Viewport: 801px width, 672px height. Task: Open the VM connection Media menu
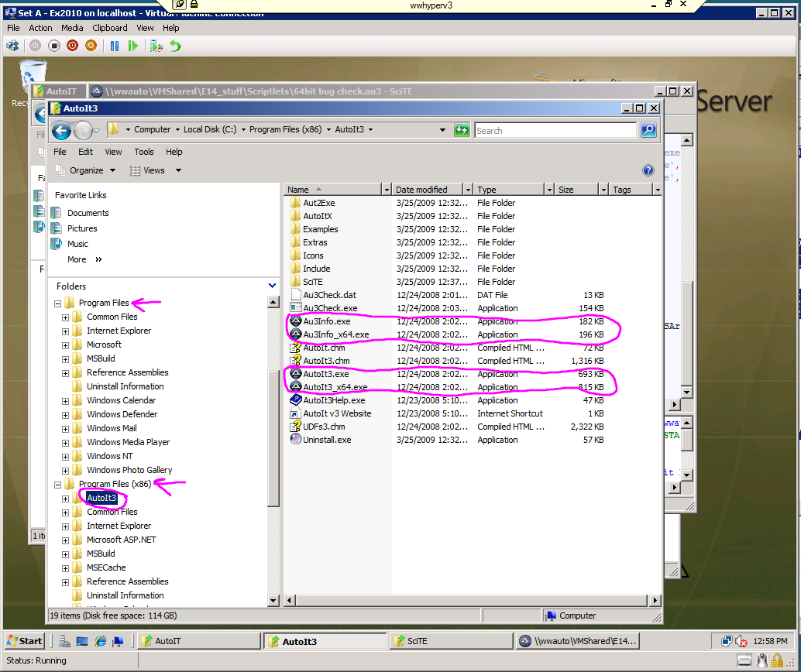click(72, 28)
